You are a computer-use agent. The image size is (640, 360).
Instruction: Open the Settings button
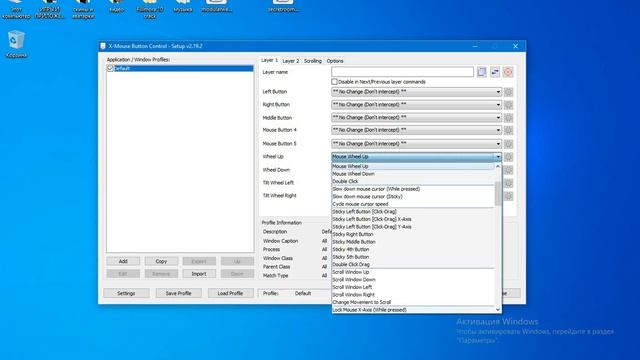tap(126, 293)
